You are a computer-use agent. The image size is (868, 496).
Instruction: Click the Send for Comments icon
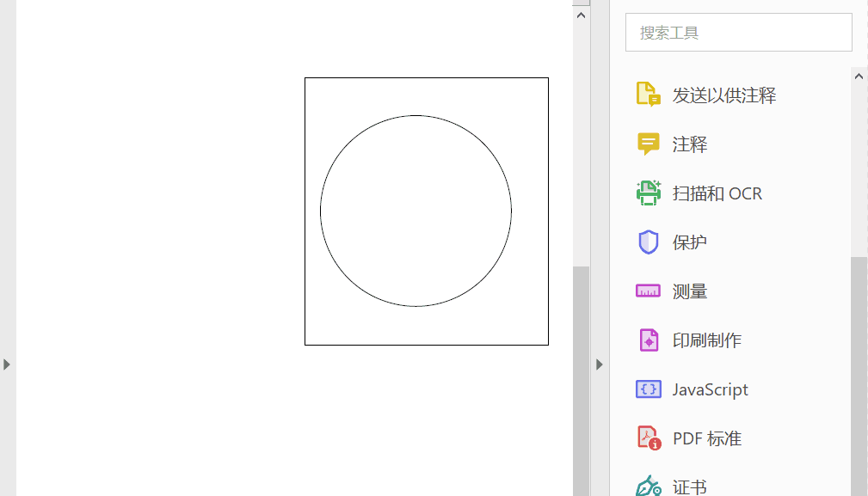[x=649, y=95]
